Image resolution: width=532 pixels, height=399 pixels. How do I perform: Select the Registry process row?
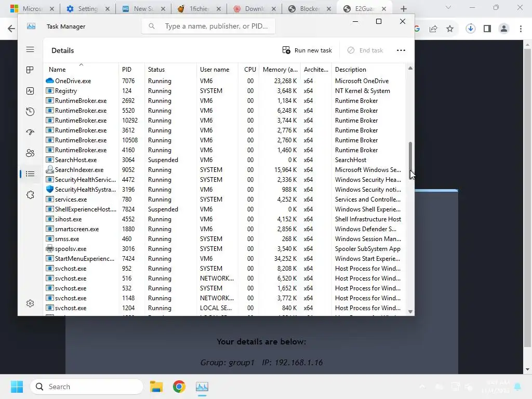[x=225, y=90]
